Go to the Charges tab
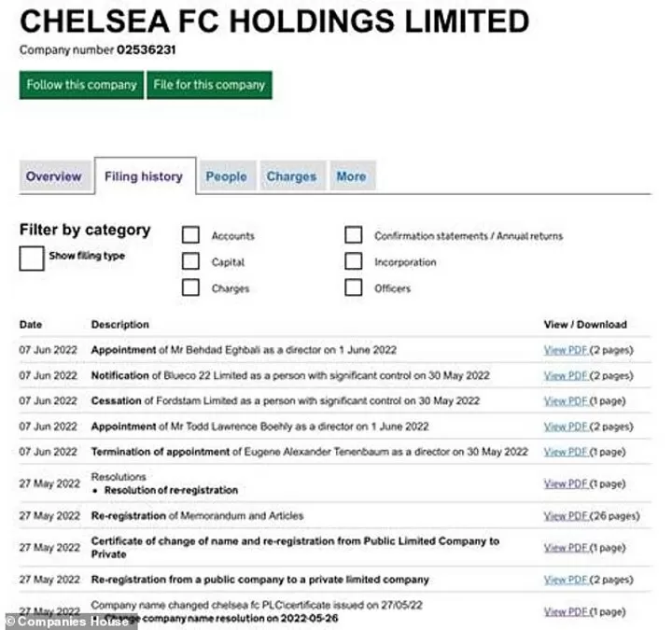 tap(291, 176)
